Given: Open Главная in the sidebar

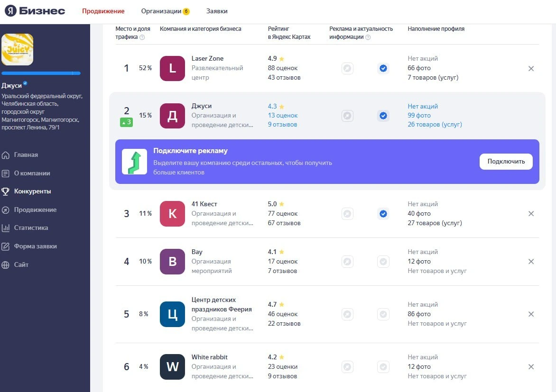Looking at the screenshot, I should 26,155.
